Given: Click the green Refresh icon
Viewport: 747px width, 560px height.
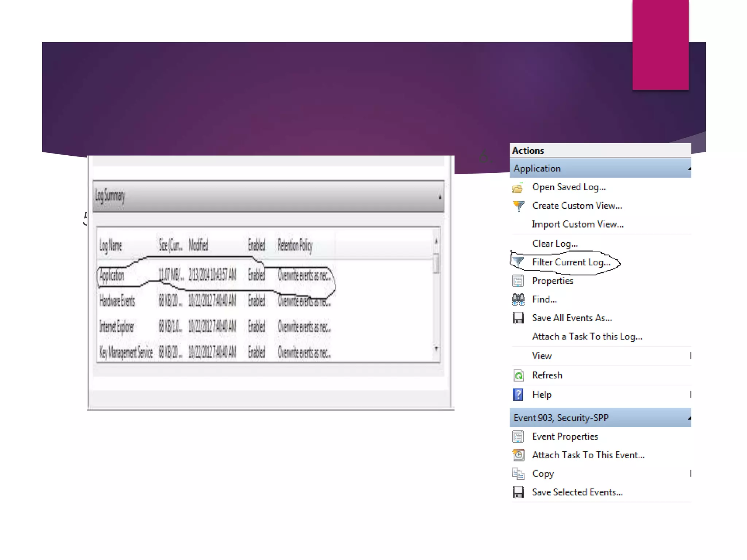Looking at the screenshot, I should pos(518,375).
